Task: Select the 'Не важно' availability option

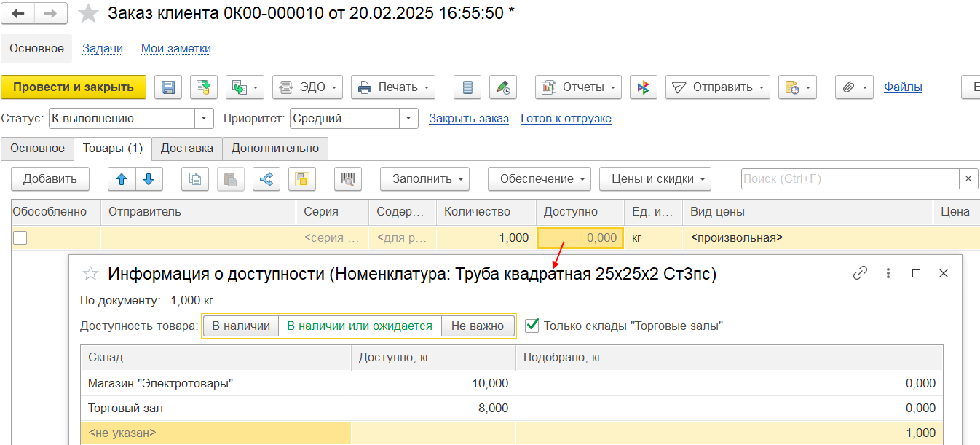Action: (478, 326)
